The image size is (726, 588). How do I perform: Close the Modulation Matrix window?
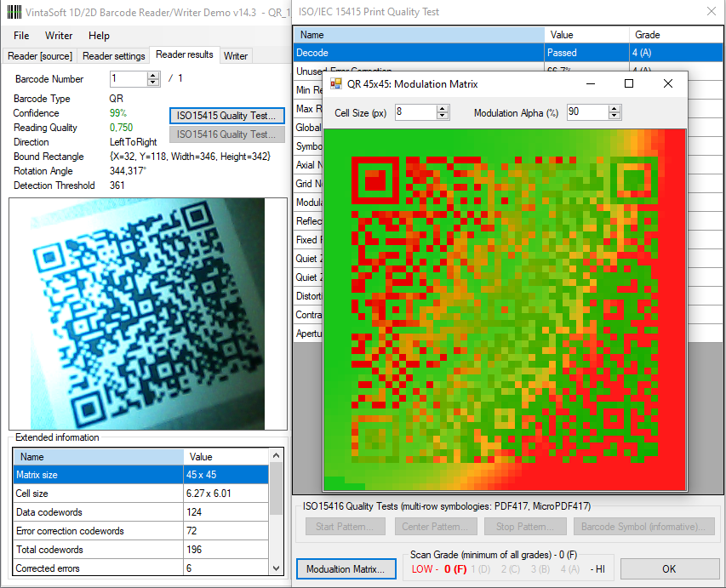point(668,84)
